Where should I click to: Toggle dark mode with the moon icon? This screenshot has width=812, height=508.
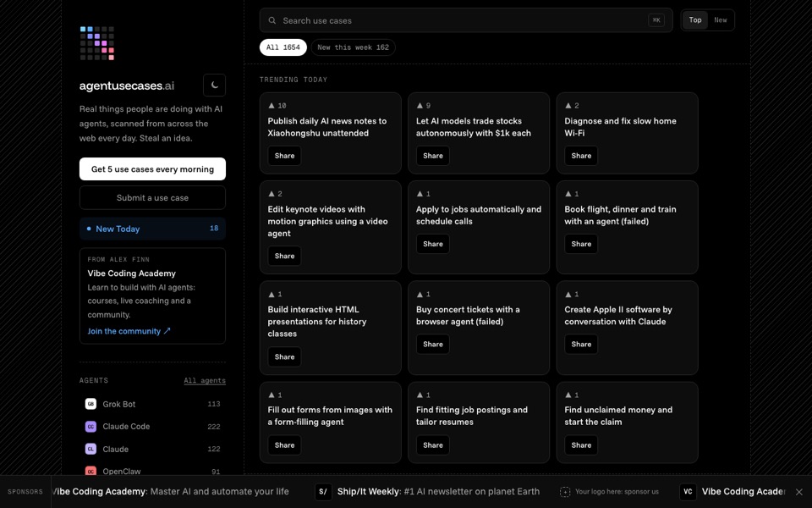tap(214, 85)
